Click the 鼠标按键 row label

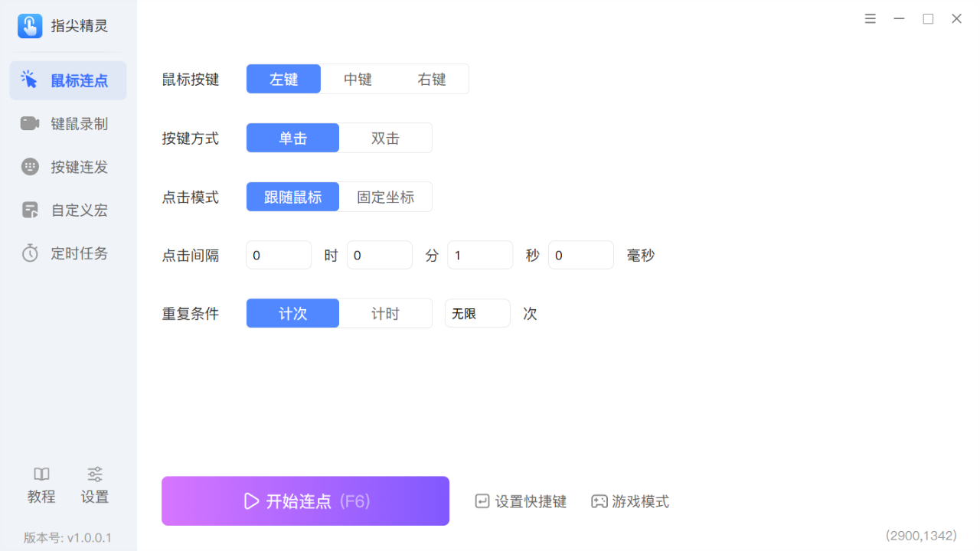[191, 80]
